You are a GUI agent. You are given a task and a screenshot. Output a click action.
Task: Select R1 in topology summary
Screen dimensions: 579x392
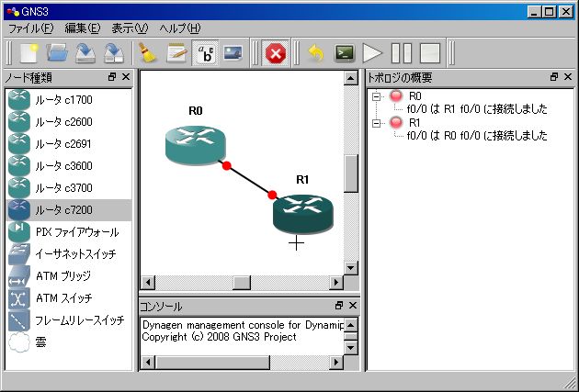[414, 123]
